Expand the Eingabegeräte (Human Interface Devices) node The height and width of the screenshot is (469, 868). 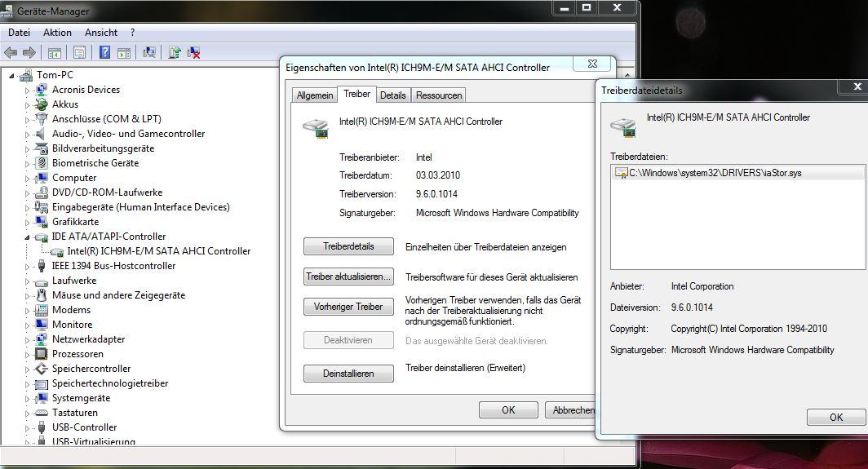pos(27,208)
